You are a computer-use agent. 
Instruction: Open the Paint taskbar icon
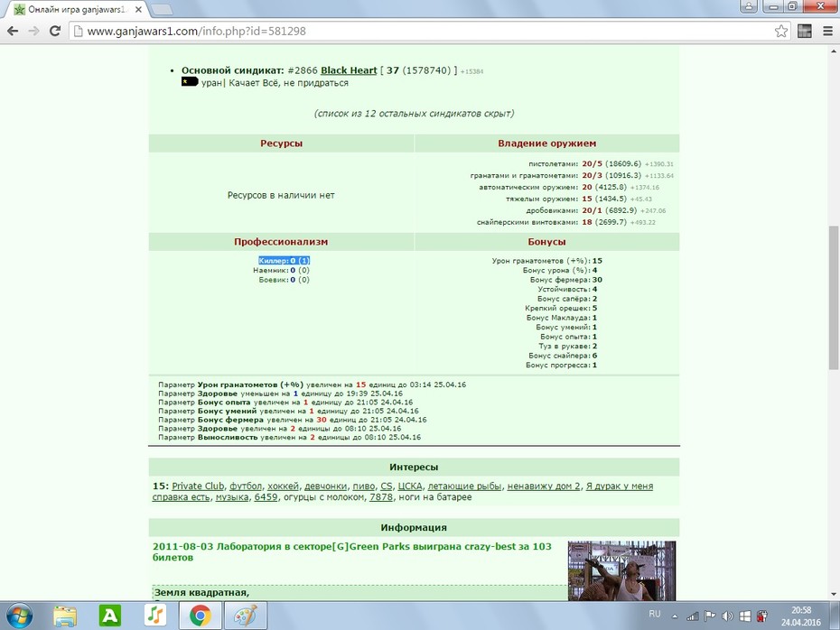click(x=246, y=616)
